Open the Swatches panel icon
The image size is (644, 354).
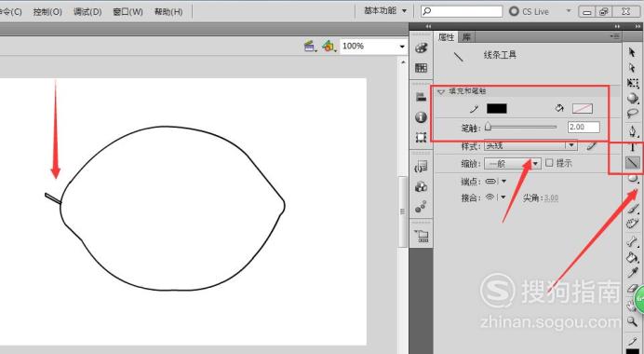pos(421,68)
